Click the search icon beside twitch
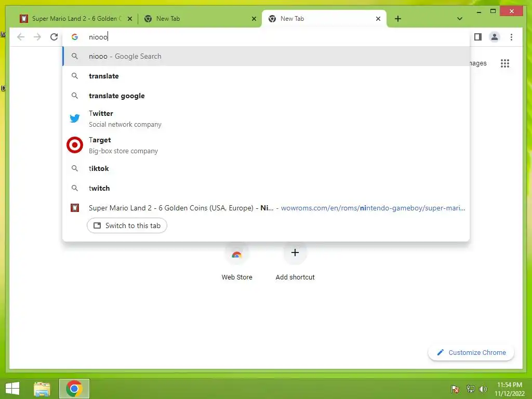 coord(75,188)
